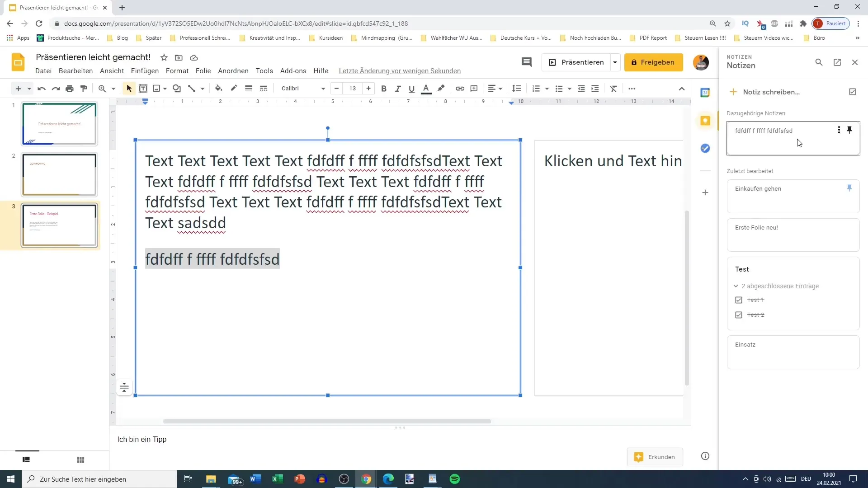Open the text alignment dropdown

495,89
